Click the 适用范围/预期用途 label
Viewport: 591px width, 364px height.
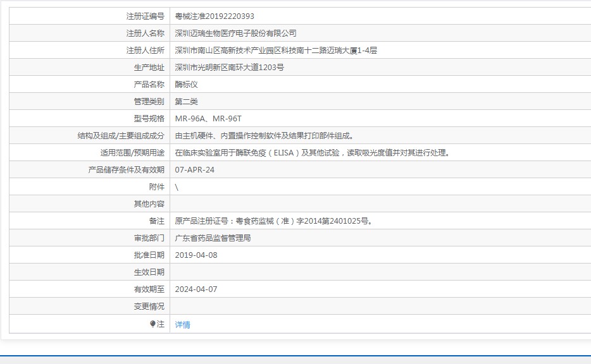click(x=132, y=153)
